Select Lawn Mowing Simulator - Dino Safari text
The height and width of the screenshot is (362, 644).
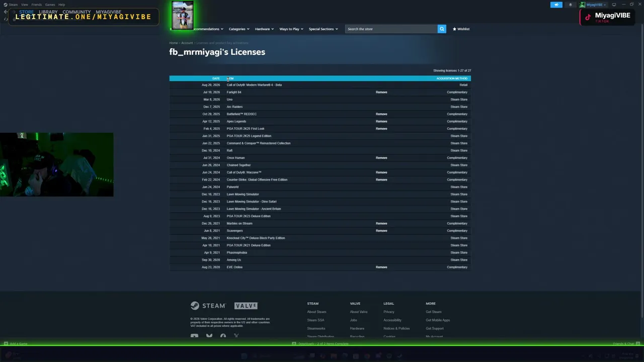click(252, 202)
